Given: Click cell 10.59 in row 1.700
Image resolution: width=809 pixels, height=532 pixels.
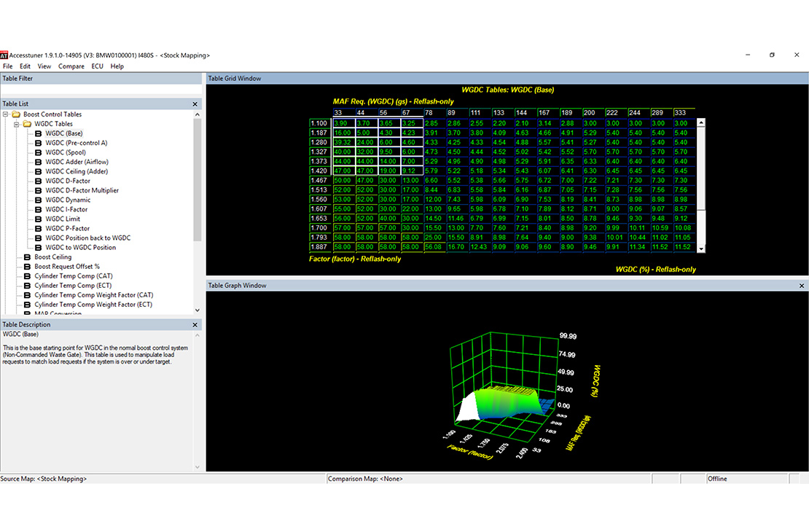Looking at the screenshot, I should tap(662, 228).
